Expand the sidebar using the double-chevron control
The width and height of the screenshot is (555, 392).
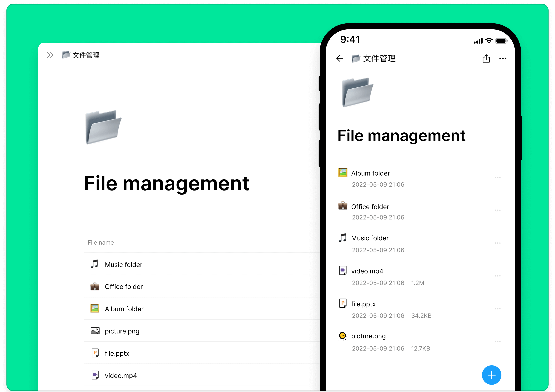[50, 55]
